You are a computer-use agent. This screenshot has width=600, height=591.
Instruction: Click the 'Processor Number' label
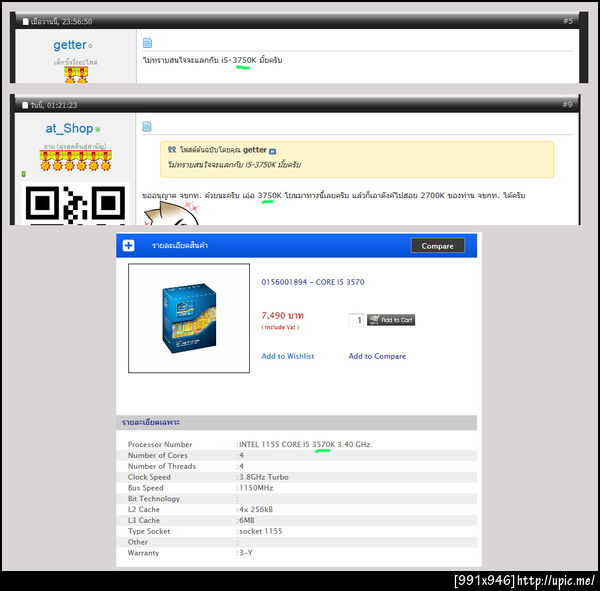pyautogui.click(x=160, y=444)
